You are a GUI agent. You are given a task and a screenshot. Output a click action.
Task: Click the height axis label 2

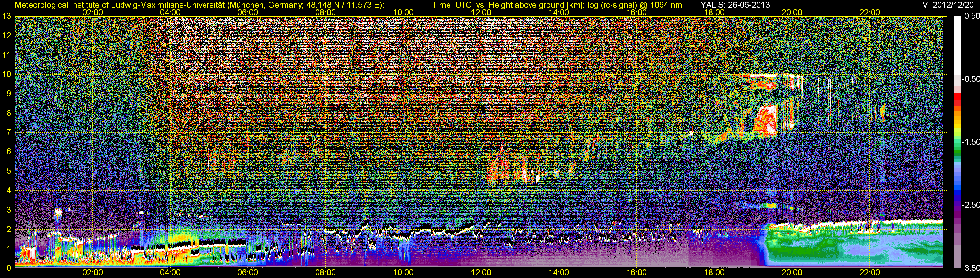[x=9, y=230]
